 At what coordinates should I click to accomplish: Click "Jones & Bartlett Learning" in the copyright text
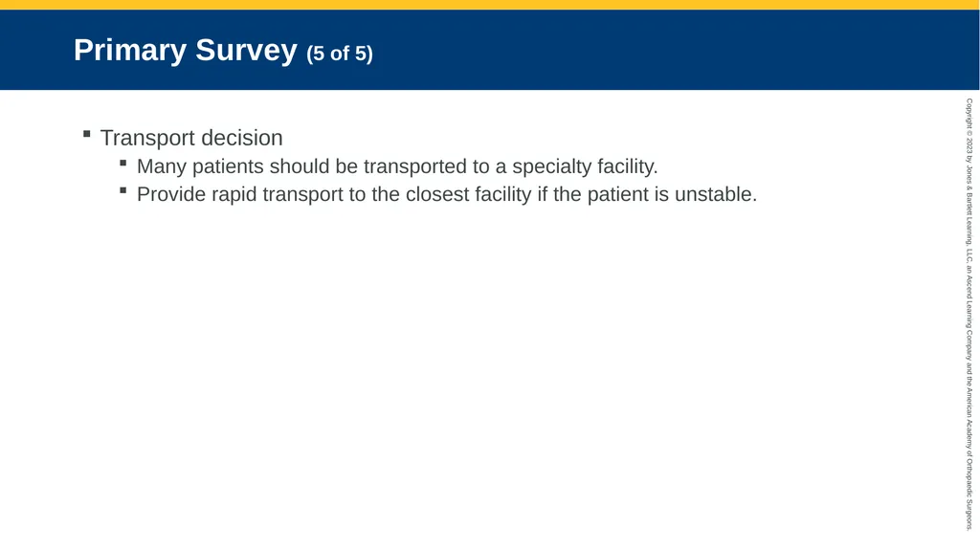point(969,205)
